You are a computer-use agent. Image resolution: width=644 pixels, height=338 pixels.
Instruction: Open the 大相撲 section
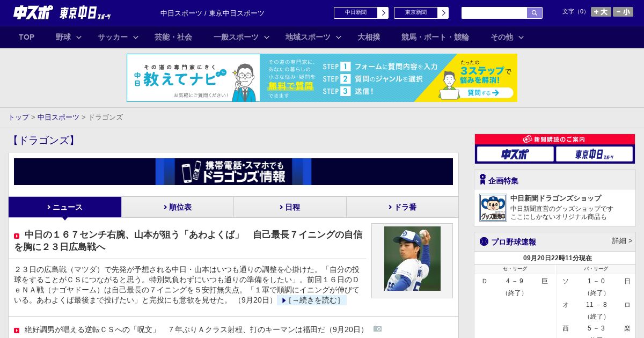[x=369, y=37]
